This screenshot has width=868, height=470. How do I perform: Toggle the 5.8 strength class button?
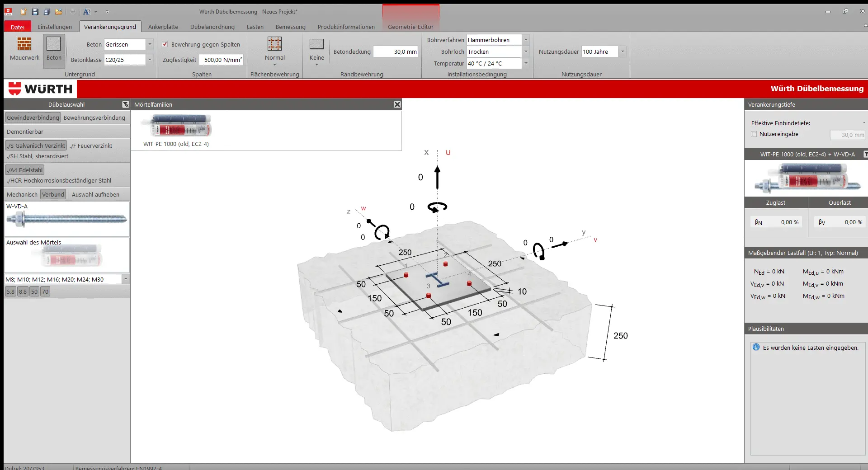[11, 291]
